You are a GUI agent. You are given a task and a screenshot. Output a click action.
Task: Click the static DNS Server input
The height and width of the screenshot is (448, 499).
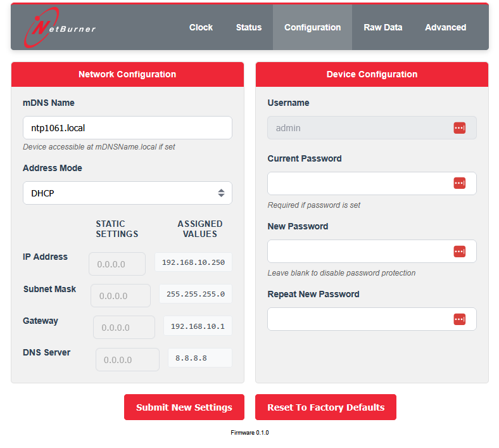point(127,360)
